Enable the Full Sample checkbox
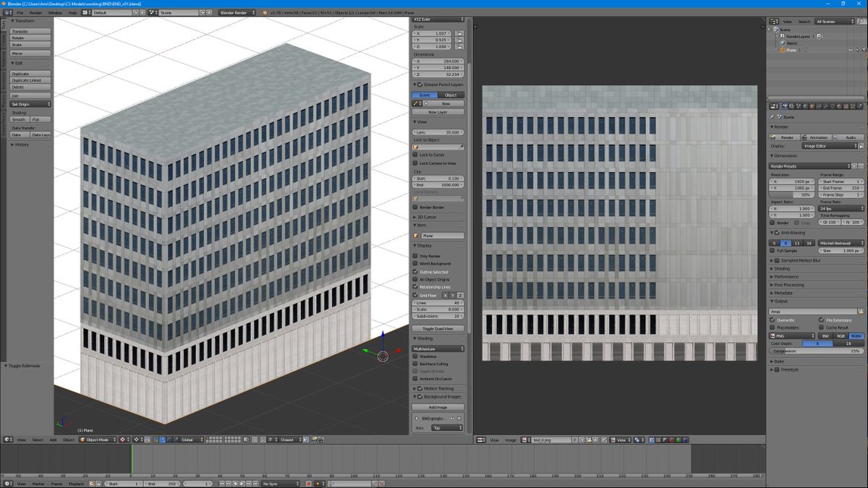 click(773, 250)
